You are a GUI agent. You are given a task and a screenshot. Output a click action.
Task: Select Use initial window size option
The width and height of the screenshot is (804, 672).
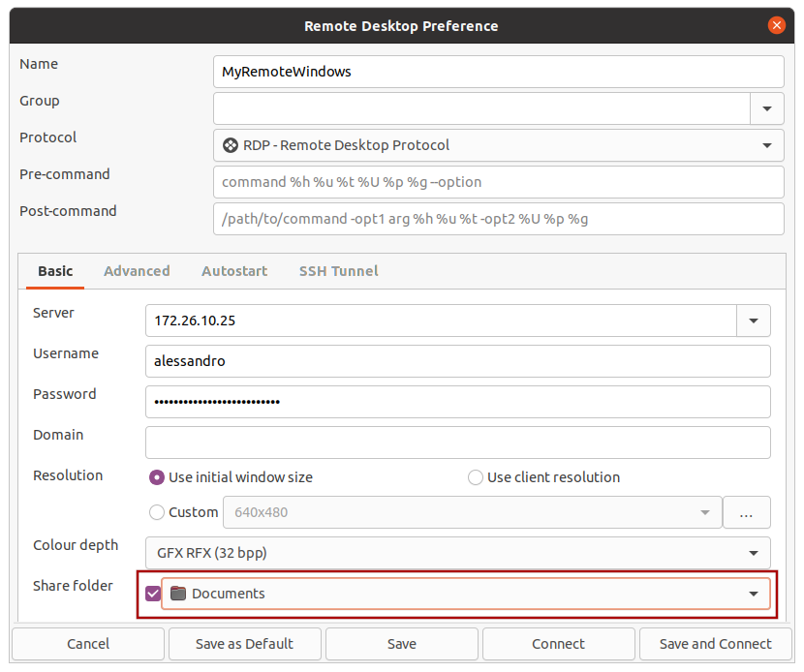(x=157, y=477)
